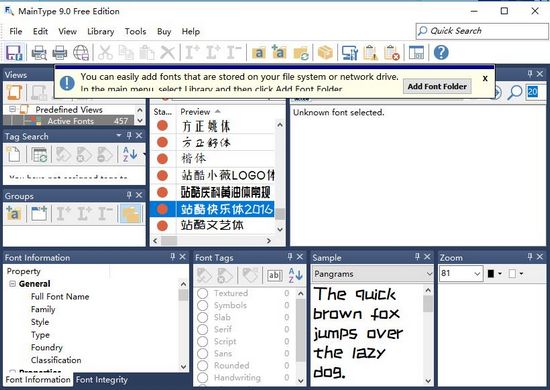Click the blue Help question mark icon
Viewport: 550px width, 390px height.
pyautogui.click(x=441, y=53)
